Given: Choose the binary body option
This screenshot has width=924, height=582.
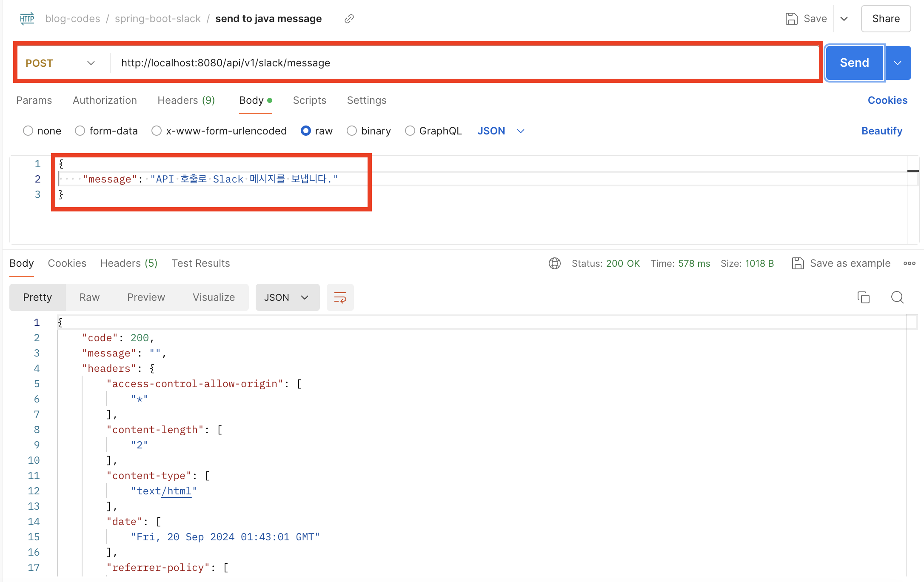Looking at the screenshot, I should coord(352,131).
